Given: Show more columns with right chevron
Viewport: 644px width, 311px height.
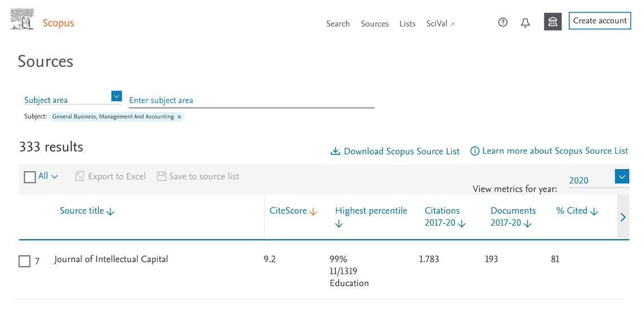Looking at the screenshot, I should pos(623,217).
